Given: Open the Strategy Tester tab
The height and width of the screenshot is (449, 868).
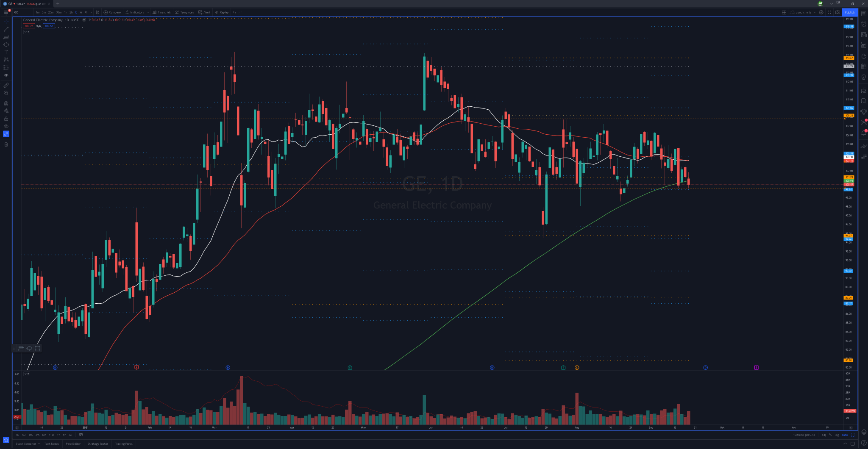Looking at the screenshot, I should coord(98,443).
